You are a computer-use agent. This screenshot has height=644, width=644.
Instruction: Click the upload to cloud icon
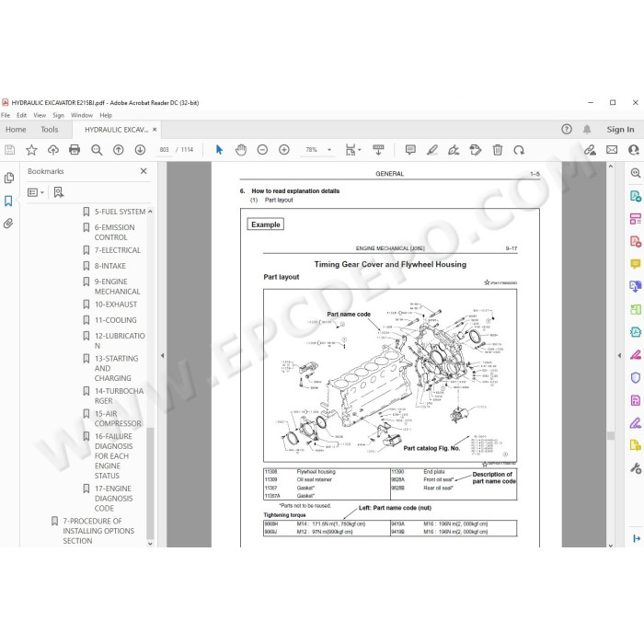point(53,150)
